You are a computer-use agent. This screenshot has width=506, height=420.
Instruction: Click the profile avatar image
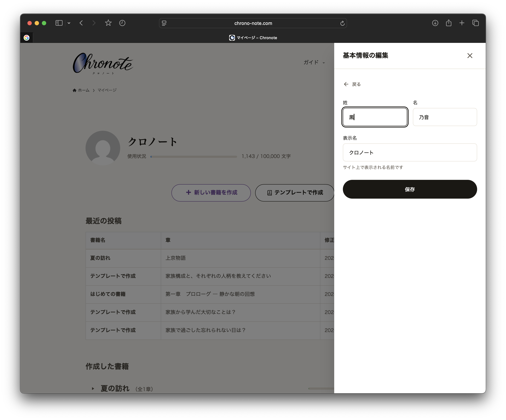(103, 148)
